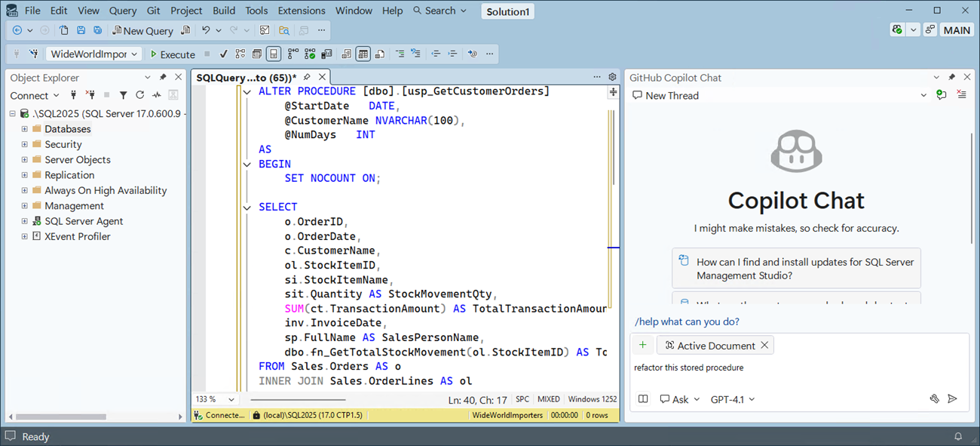The image size is (980, 446).
Task: Send the Copilot chat message
Action: 952,399
